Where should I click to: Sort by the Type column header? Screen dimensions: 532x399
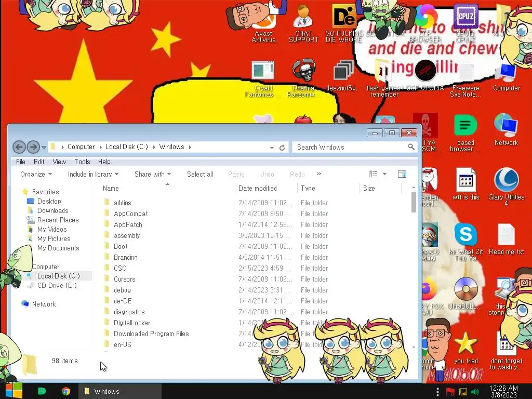pyautogui.click(x=328, y=188)
